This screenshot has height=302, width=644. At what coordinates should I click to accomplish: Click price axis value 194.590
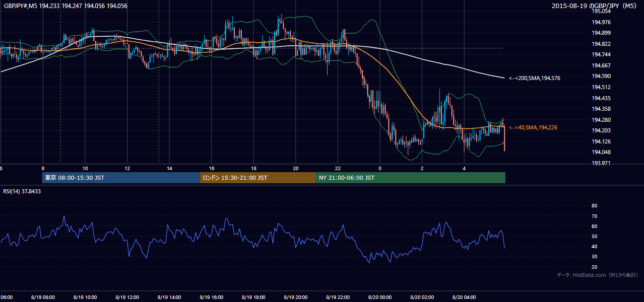point(602,76)
